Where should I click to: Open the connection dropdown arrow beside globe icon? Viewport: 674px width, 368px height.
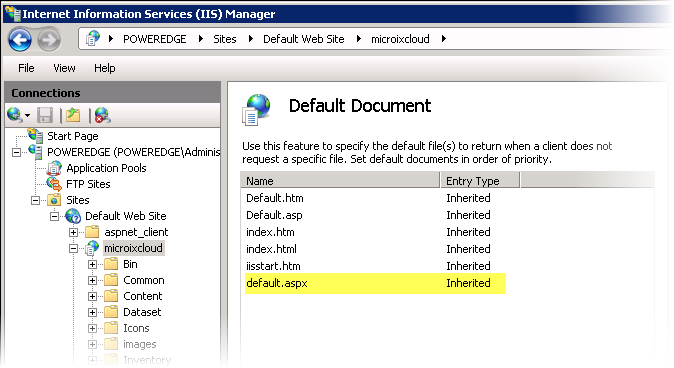[x=28, y=116]
